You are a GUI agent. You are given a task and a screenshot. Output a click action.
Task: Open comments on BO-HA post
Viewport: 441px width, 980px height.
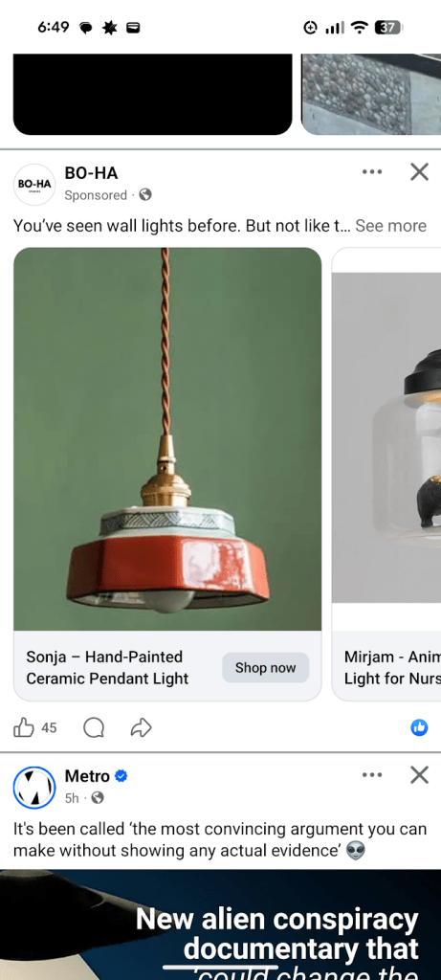(x=94, y=727)
